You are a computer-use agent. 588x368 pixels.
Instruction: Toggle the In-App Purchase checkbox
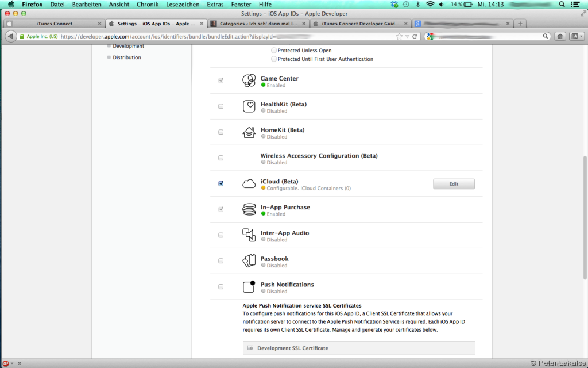click(x=221, y=209)
